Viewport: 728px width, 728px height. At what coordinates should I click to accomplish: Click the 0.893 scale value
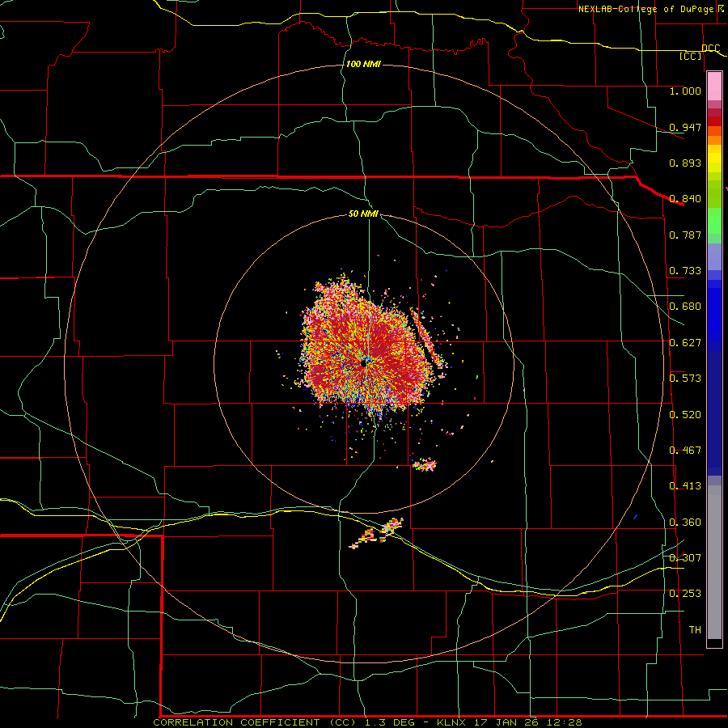[685, 163]
